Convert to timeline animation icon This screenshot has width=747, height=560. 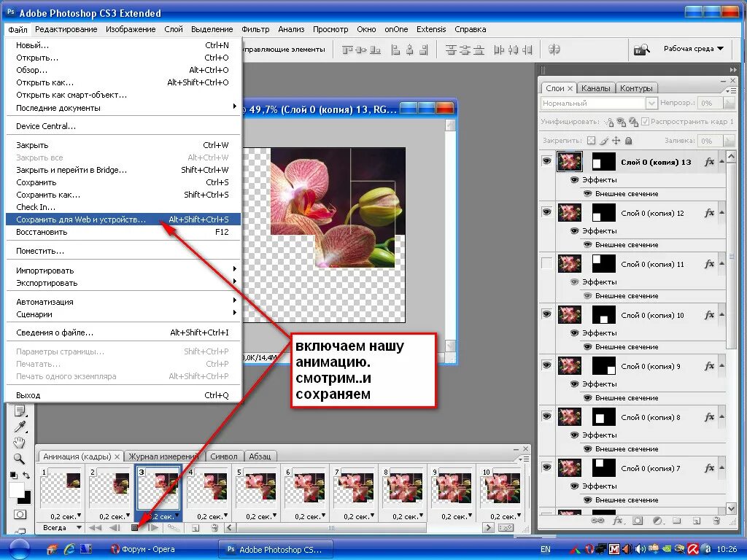click(x=506, y=528)
